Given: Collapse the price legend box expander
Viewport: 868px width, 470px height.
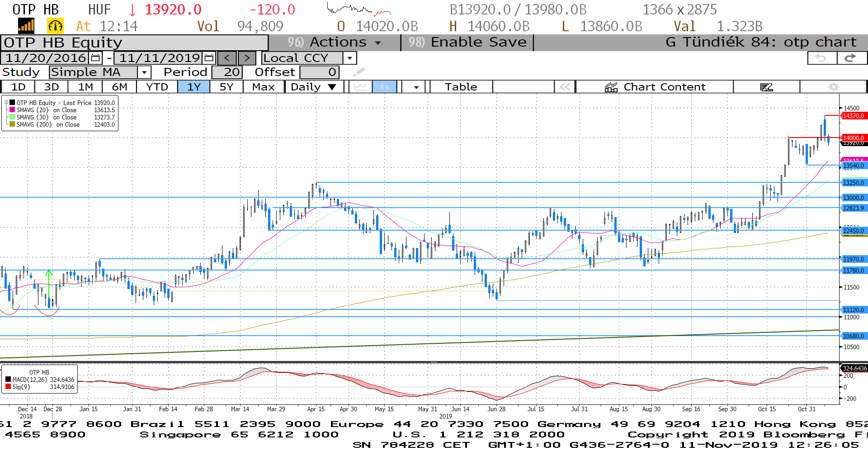Looking at the screenshot, I should point(6,102).
